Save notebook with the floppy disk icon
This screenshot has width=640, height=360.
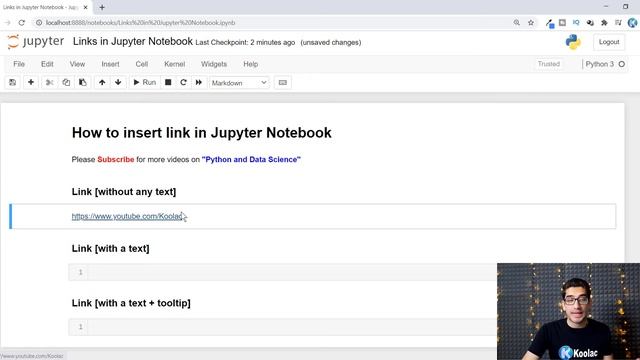(x=13, y=82)
